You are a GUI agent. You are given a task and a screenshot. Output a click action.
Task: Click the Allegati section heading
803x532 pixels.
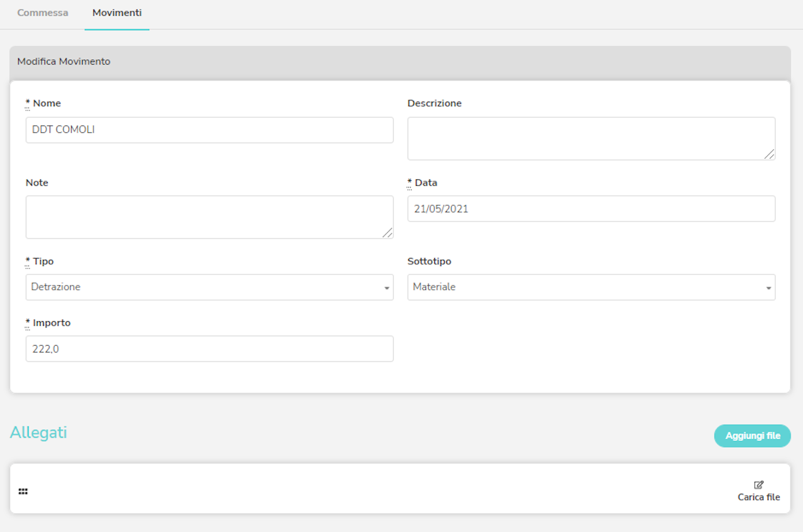[x=38, y=433]
